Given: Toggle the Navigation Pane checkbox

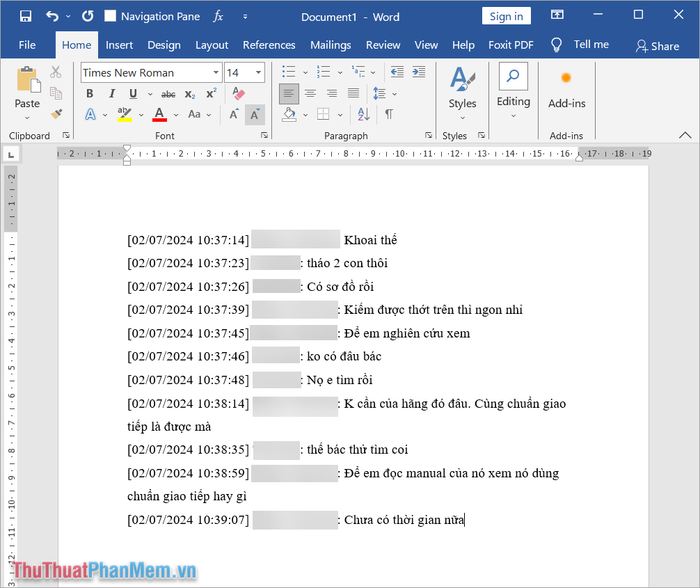Looking at the screenshot, I should tap(111, 16).
